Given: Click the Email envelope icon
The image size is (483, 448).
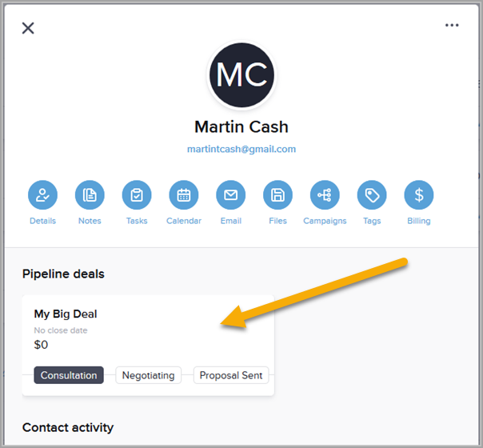Looking at the screenshot, I should [231, 195].
